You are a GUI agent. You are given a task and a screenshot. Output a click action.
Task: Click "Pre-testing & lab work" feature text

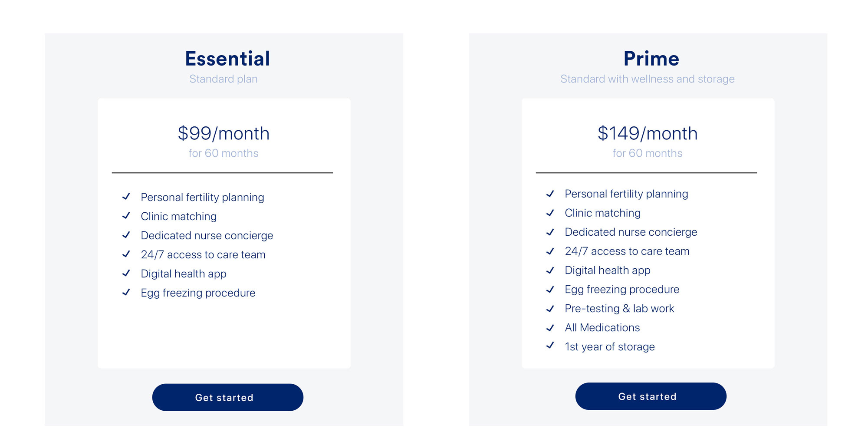click(x=619, y=309)
